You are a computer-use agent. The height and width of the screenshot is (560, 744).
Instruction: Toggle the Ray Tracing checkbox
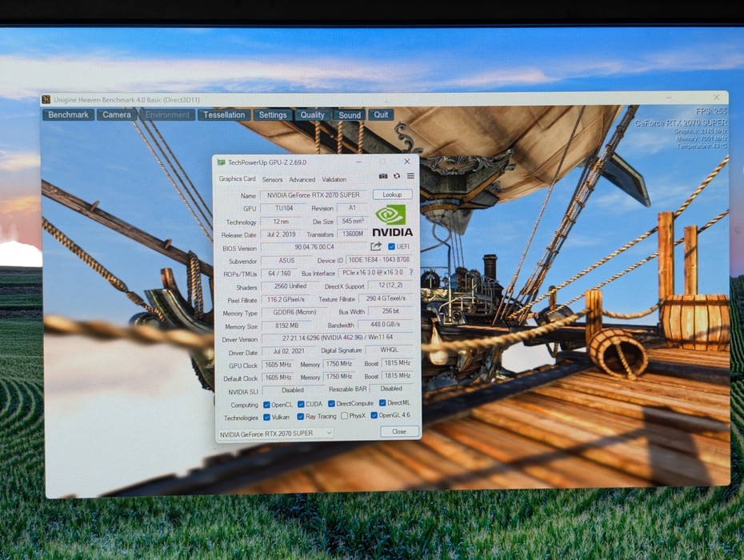pos(300,417)
